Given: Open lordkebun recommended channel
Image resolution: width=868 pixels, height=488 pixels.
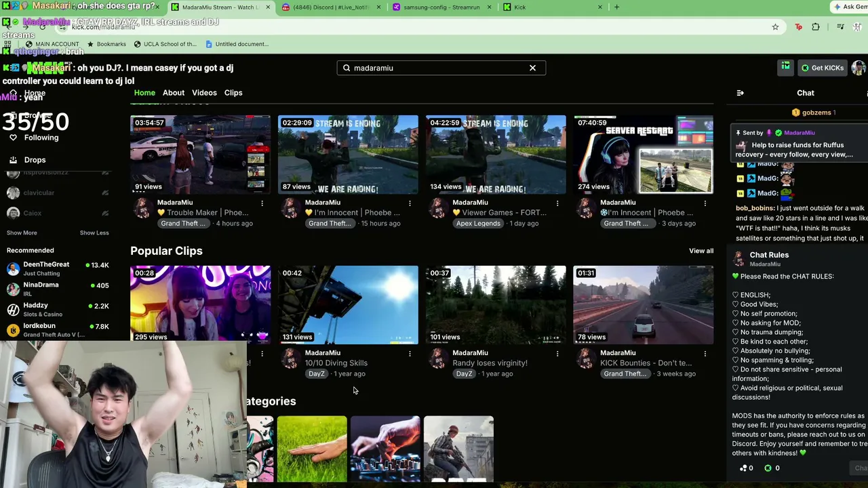Looking at the screenshot, I should [x=58, y=330].
